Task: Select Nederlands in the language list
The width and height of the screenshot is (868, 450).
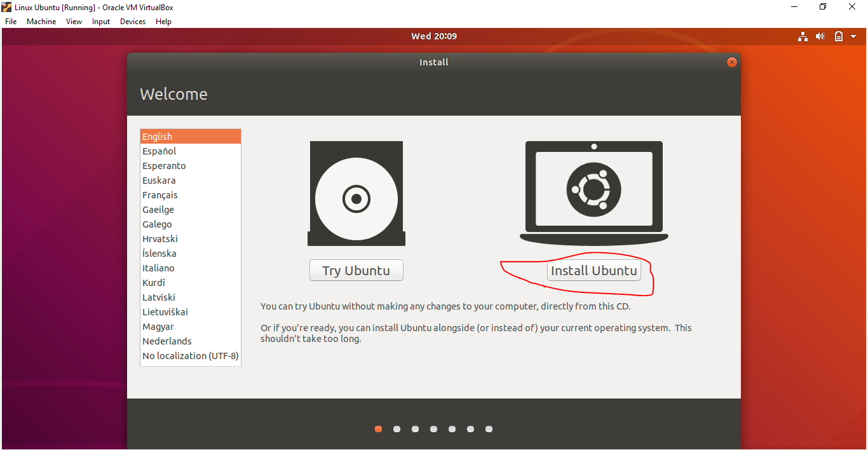Action: [x=191, y=341]
